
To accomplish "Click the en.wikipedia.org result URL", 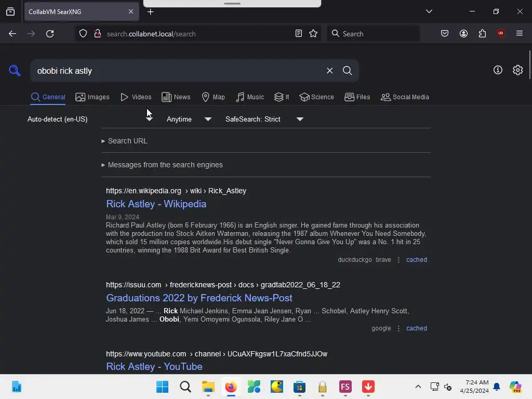I will [176, 191].
